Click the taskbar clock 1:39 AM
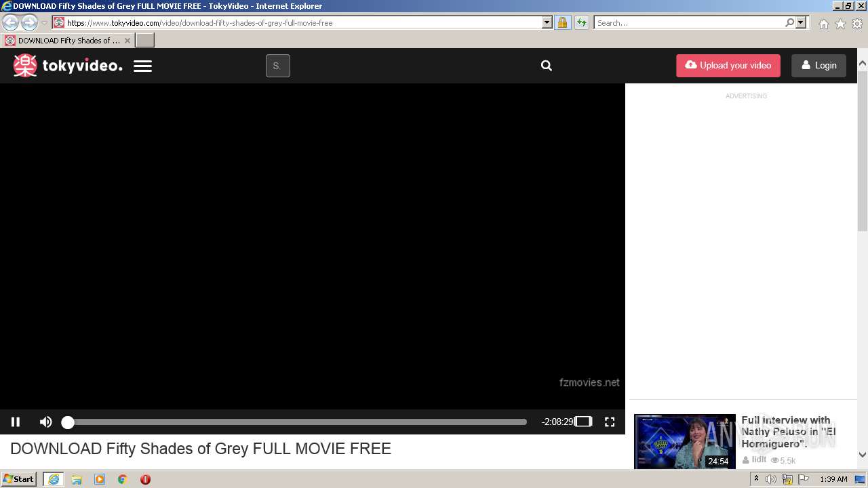This screenshot has height=488, width=868. [x=833, y=479]
